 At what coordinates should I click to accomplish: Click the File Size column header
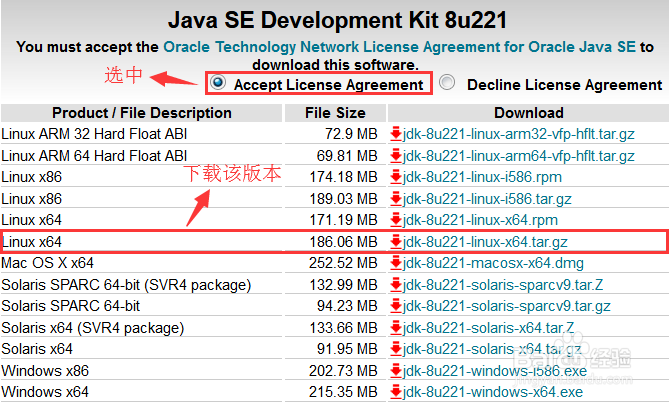click(335, 113)
